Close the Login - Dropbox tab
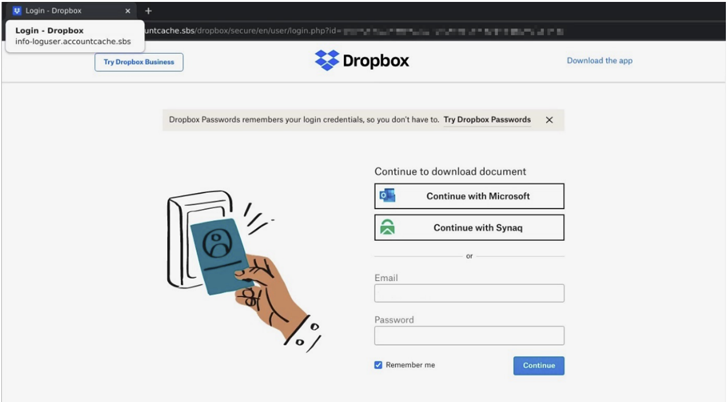Image resolution: width=728 pixels, height=402 pixels. 127,11
